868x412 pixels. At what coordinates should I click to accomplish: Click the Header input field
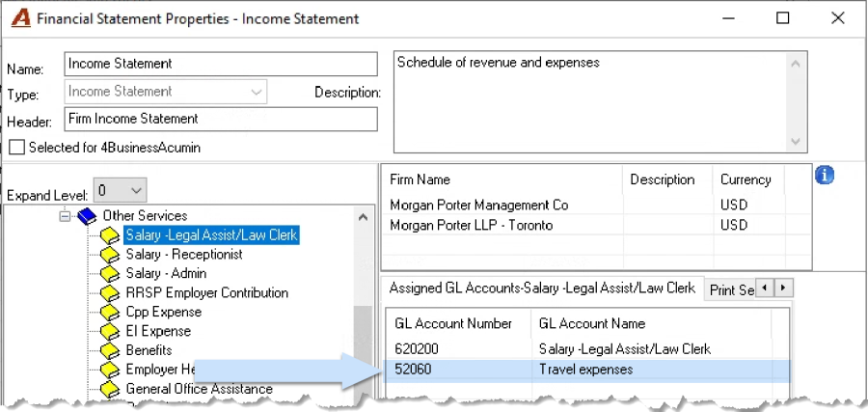pos(221,119)
